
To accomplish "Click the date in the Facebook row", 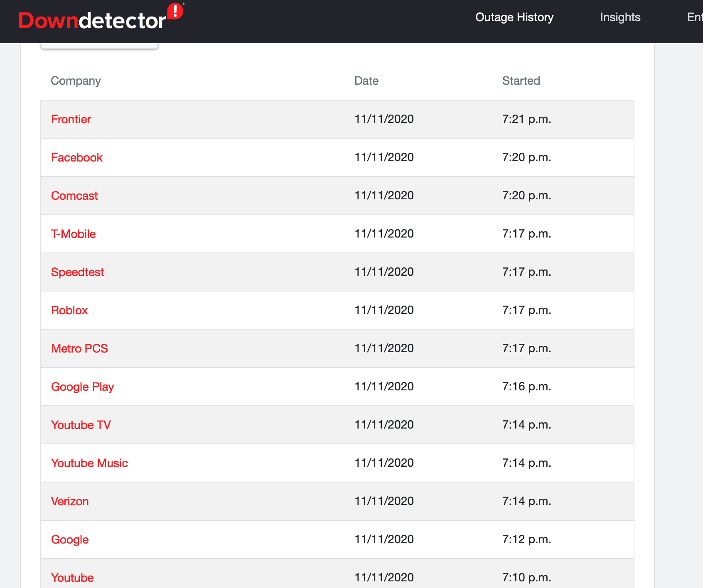I will (x=384, y=157).
